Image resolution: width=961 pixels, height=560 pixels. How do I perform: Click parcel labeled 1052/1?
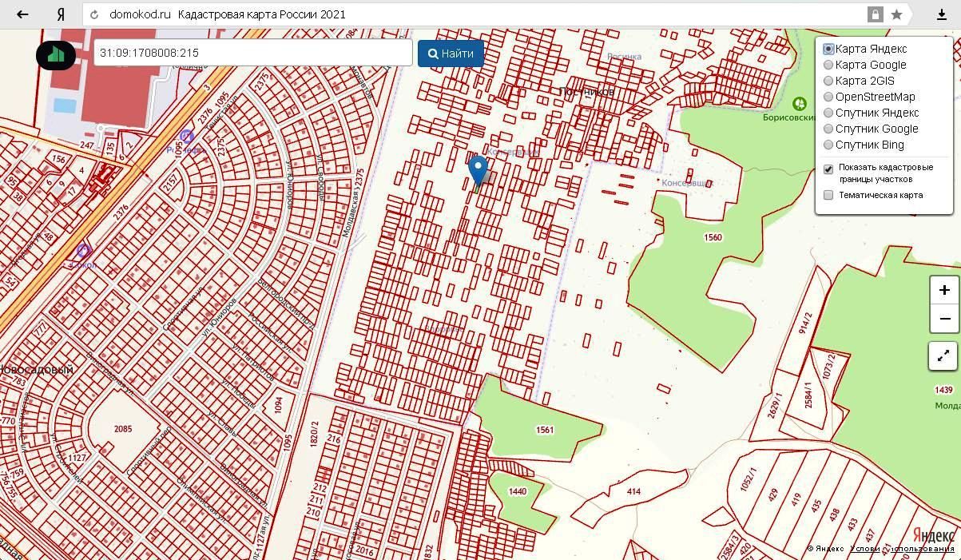coord(749,479)
